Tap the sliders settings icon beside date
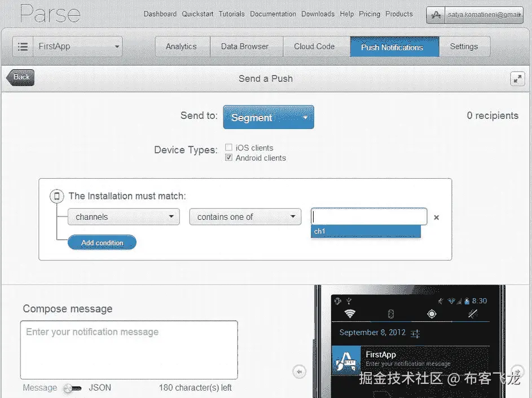Viewport: 532px width, 398px height. tap(415, 334)
